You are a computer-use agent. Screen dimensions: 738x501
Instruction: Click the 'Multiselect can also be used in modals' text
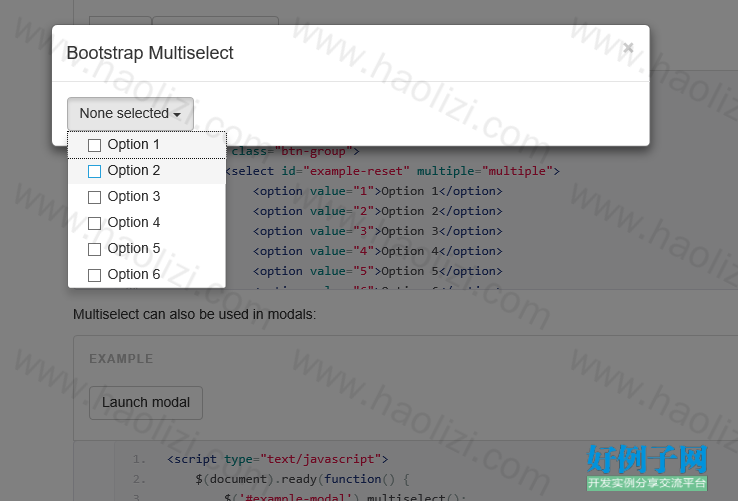click(x=194, y=314)
